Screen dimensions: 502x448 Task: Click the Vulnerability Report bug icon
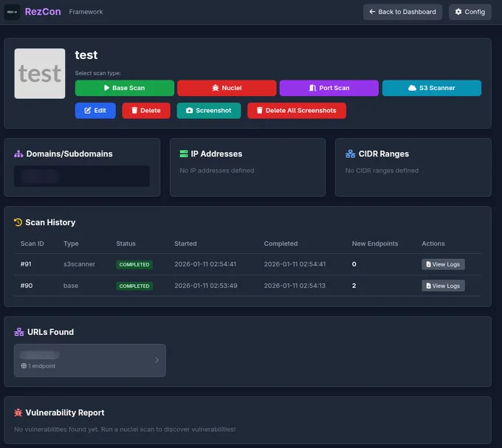(18, 413)
